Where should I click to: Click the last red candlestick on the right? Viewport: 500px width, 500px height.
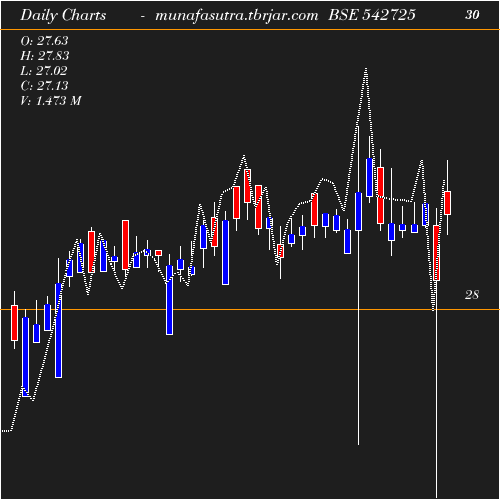(x=447, y=203)
